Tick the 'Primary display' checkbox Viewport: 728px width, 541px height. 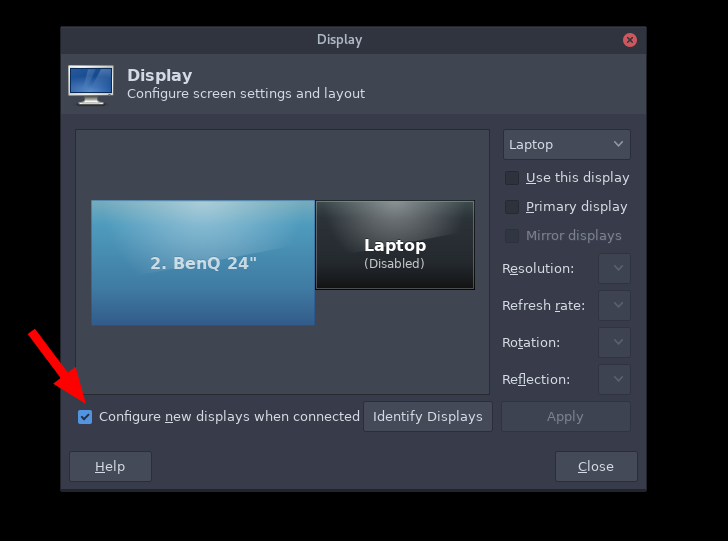(x=512, y=207)
